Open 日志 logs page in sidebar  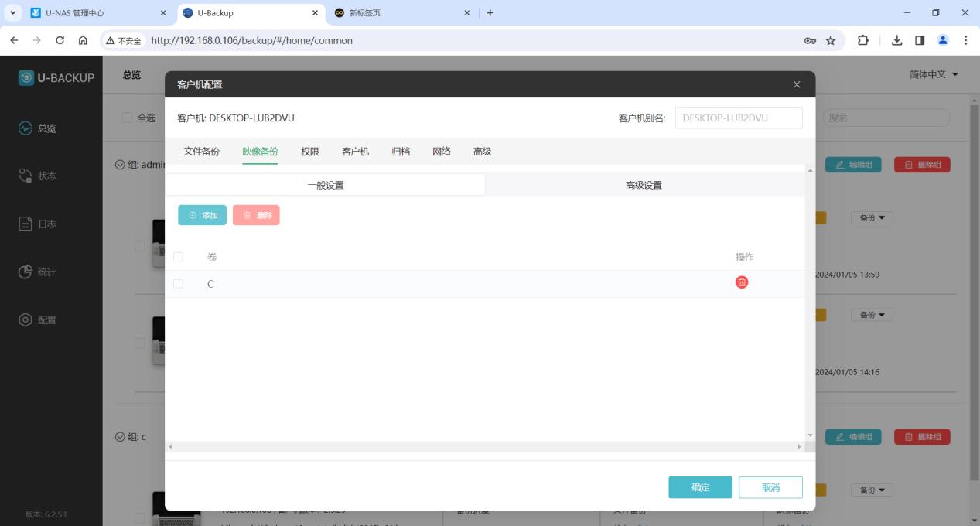pyautogui.click(x=39, y=224)
